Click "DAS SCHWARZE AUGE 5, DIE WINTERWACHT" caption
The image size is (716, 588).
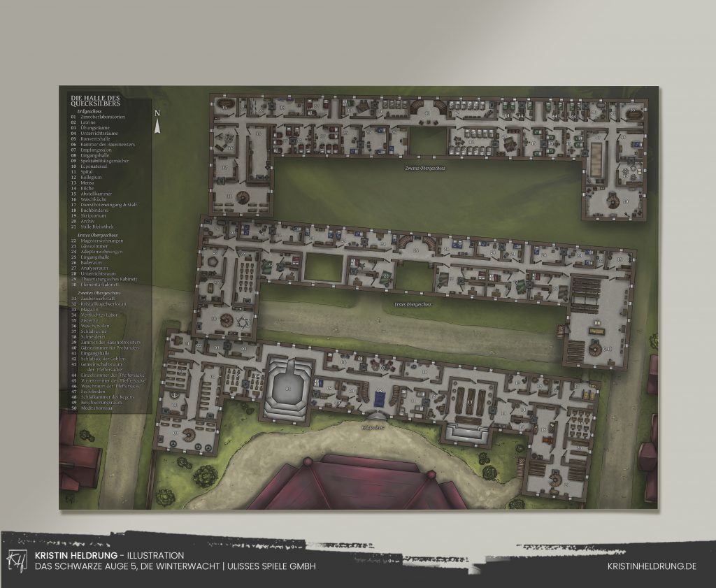click(128, 566)
